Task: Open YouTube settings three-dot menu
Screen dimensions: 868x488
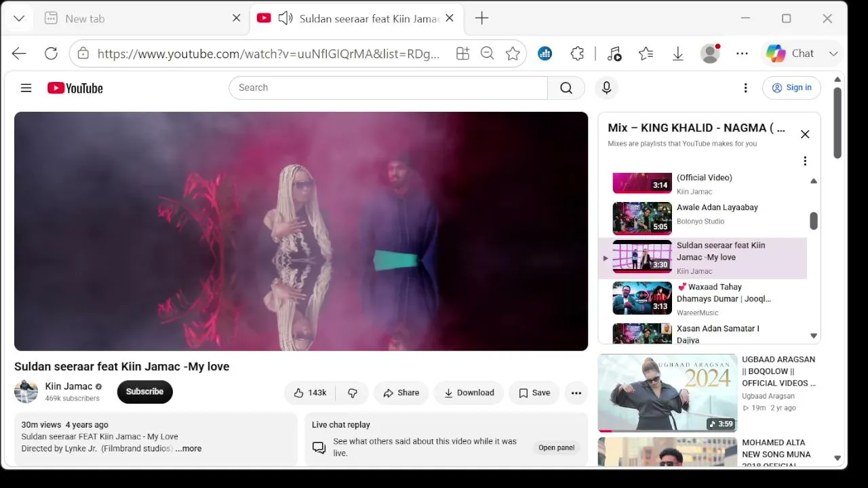Action: (x=745, y=87)
